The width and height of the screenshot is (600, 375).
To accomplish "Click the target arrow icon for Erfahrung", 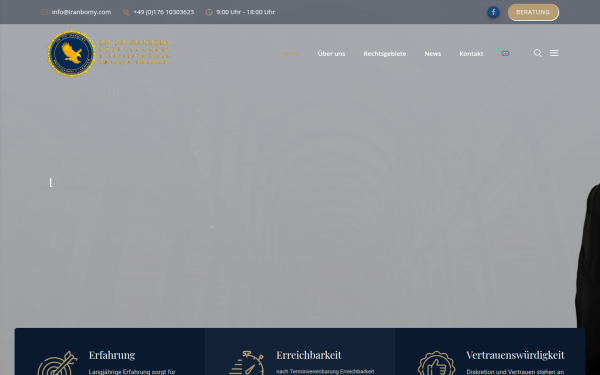I will pos(57,363).
